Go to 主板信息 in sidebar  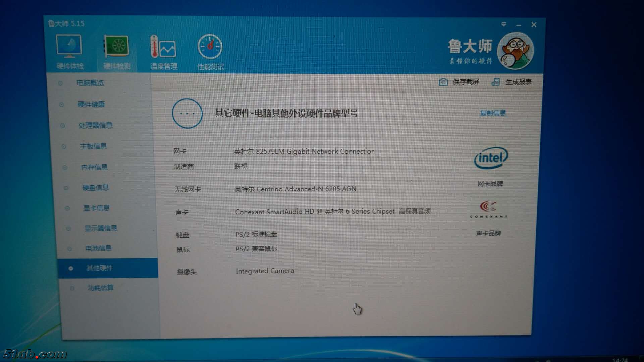click(93, 146)
